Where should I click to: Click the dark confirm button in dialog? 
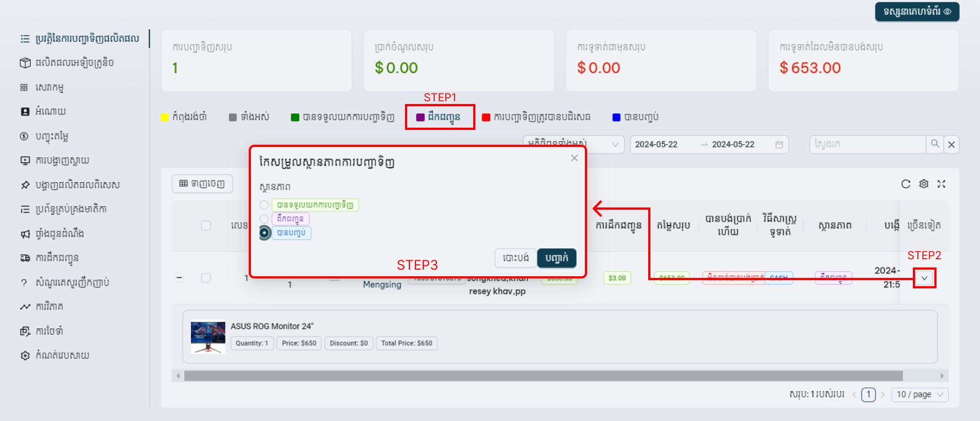click(556, 258)
